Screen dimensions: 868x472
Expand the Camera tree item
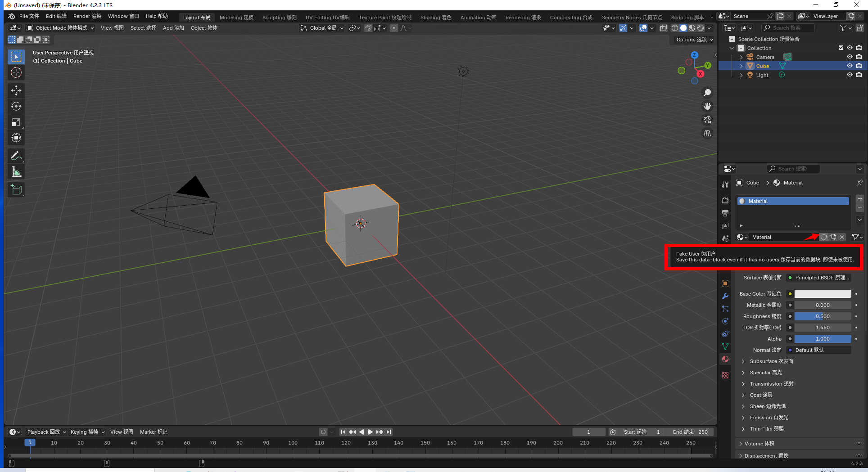[741, 57]
